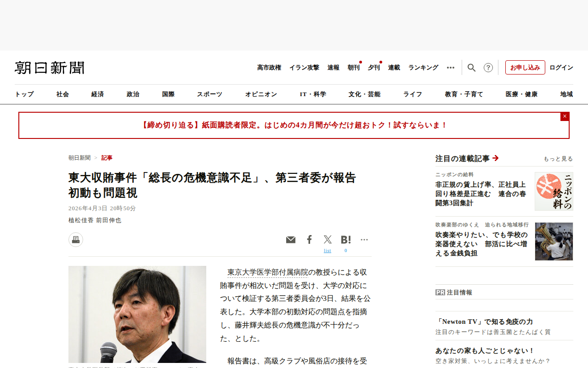Open 連載 series link
The height and width of the screenshot is (368, 588).
[394, 68]
